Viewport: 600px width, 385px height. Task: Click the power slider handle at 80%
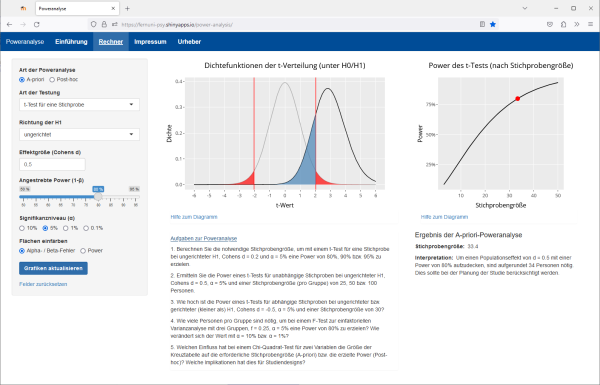(x=98, y=197)
